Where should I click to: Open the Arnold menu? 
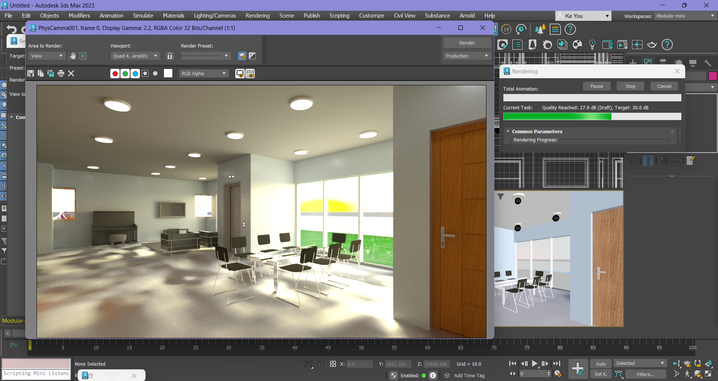coord(467,16)
